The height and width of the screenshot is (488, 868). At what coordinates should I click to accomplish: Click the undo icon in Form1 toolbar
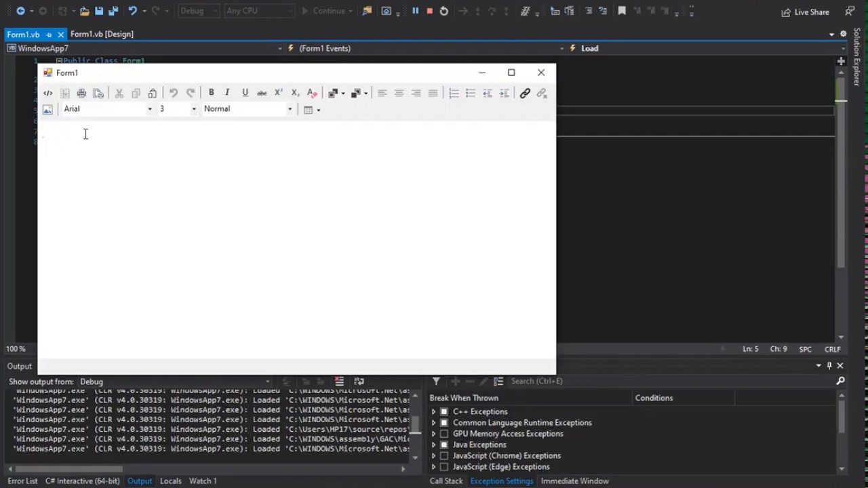click(x=174, y=93)
